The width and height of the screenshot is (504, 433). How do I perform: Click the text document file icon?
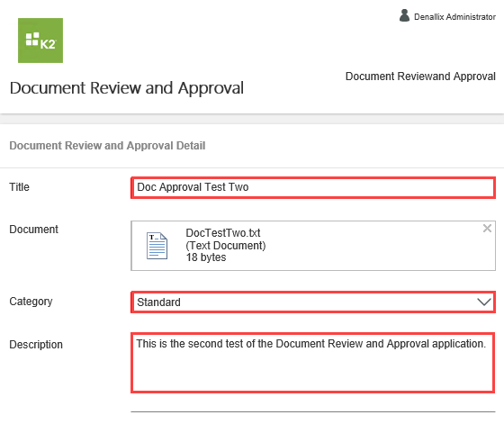(x=157, y=246)
